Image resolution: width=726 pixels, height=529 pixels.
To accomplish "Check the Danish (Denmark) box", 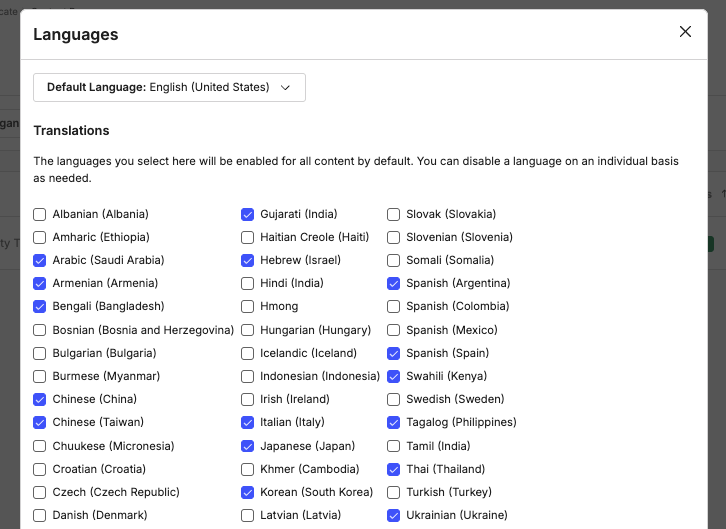I will pyautogui.click(x=40, y=515).
